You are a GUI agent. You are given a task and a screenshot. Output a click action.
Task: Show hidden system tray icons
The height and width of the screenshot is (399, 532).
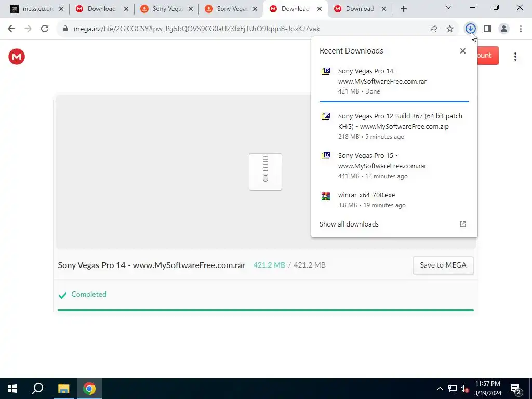(440, 389)
